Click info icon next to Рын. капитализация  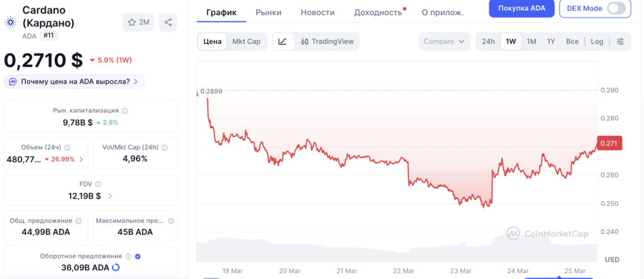[125, 111]
